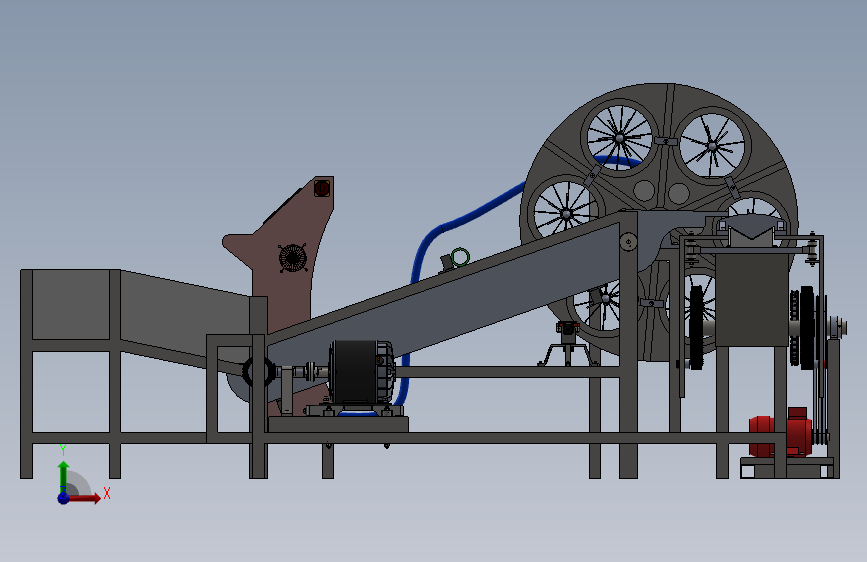Click the Y axis label text
867x562 pixels.
pos(63,450)
